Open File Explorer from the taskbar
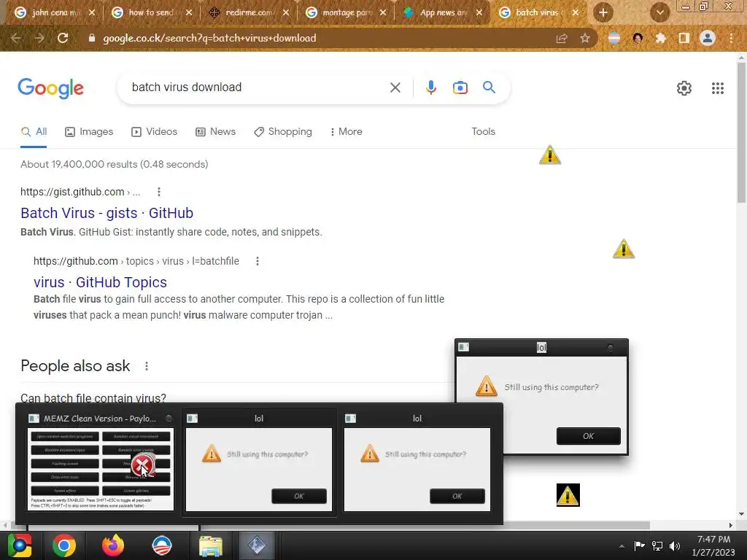This screenshot has width=747, height=560. click(x=210, y=546)
